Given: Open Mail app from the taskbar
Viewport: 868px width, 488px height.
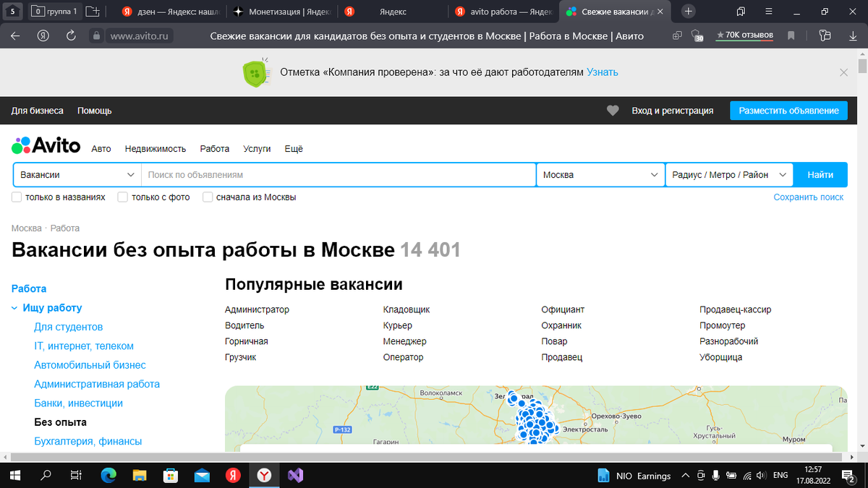Looking at the screenshot, I should tap(202, 475).
